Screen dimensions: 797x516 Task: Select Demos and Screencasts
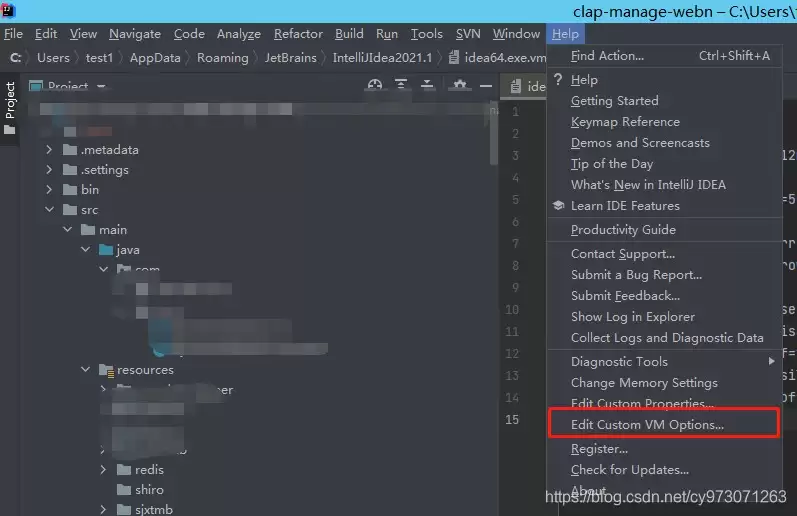[664, 142]
